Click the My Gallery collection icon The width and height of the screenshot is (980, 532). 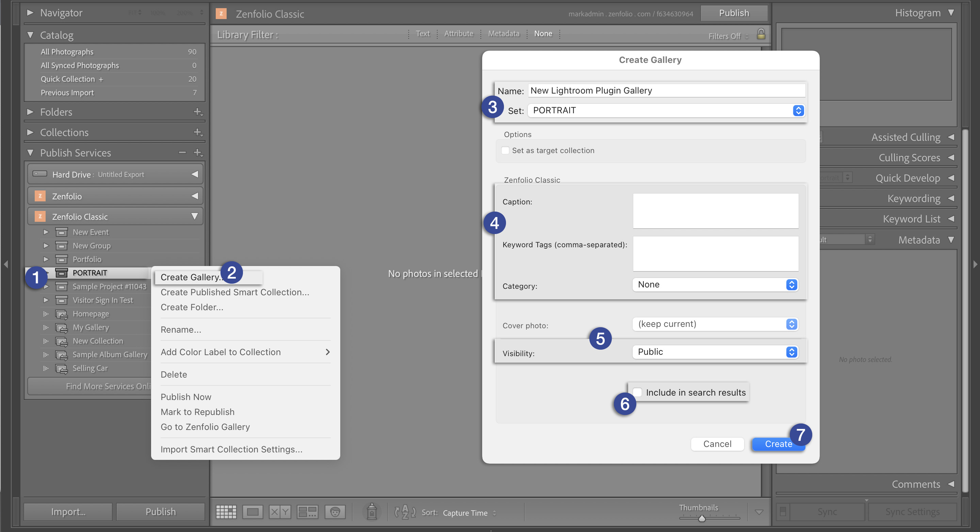tap(61, 328)
